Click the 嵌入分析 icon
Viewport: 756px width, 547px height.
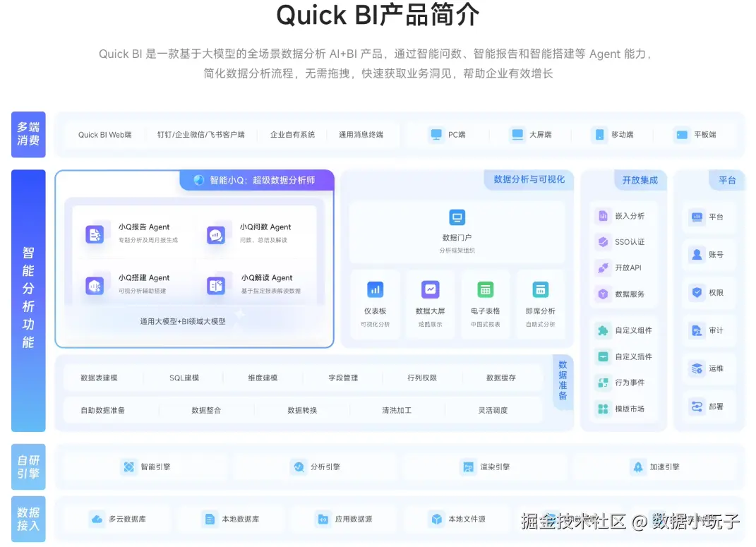pyautogui.click(x=603, y=216)
